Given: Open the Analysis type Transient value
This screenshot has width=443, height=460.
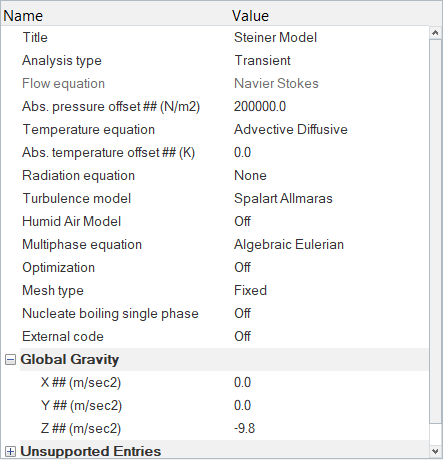Looking at the screenshot, I should click(x=262, y=60).
